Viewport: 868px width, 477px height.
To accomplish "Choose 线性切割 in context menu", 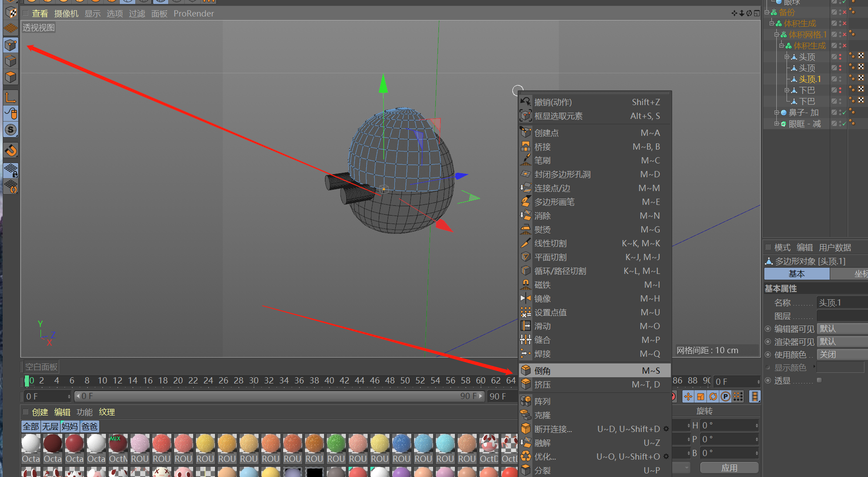I will point(595,243).
